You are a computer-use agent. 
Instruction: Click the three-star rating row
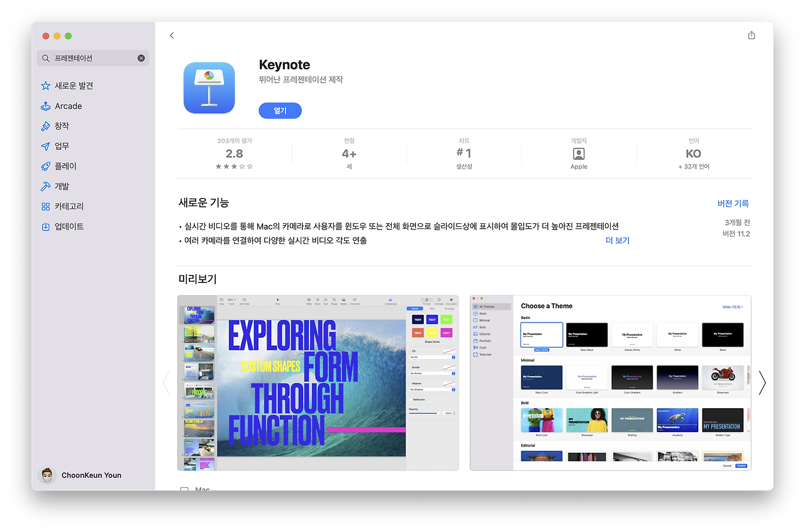(235, 167)
